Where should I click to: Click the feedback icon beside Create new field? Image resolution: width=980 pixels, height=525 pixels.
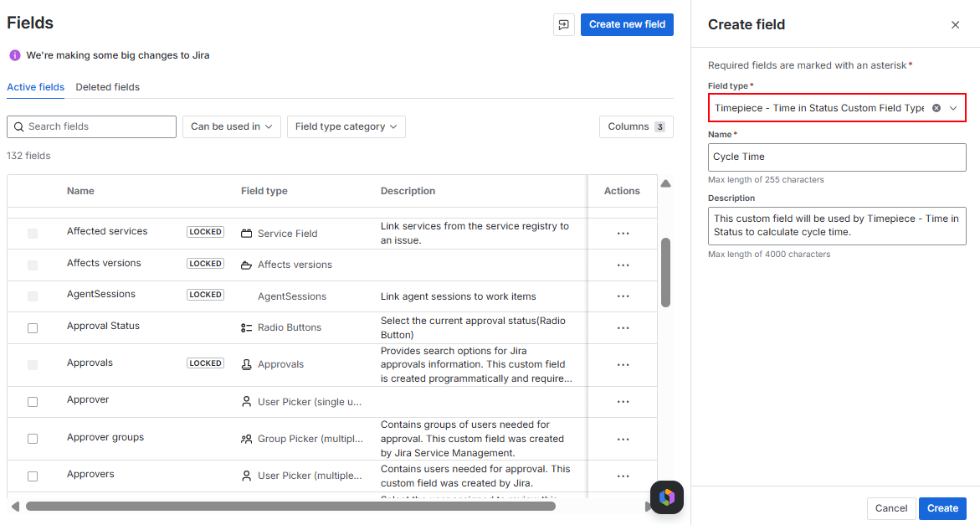click(x=564, y=25)
